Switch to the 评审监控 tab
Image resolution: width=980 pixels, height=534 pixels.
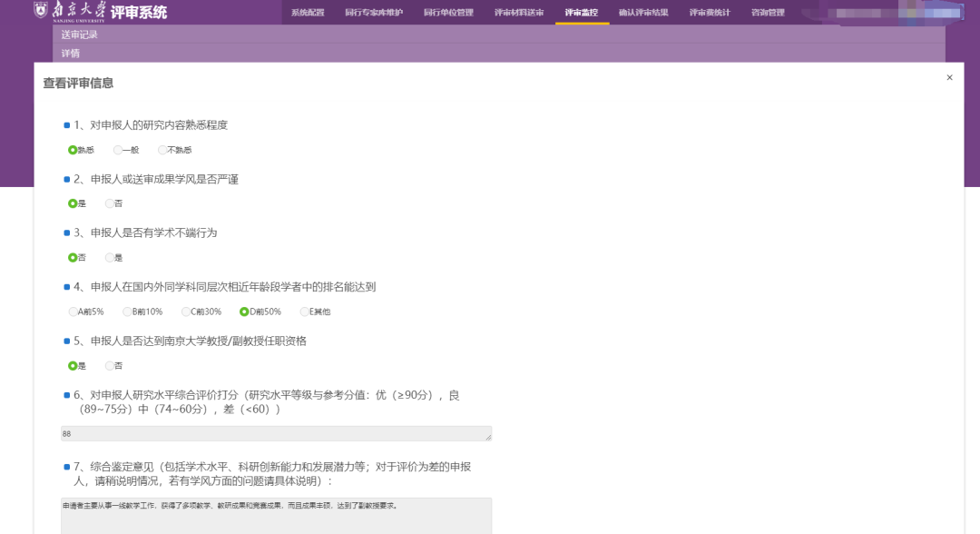pos(581,13)
